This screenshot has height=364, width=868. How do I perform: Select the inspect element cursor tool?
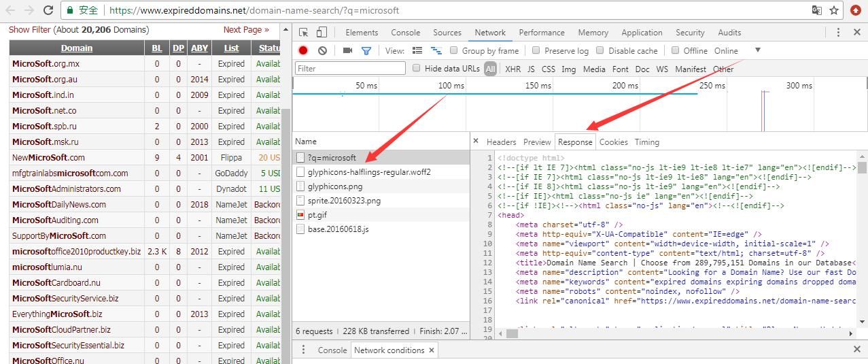pos(304,32)
